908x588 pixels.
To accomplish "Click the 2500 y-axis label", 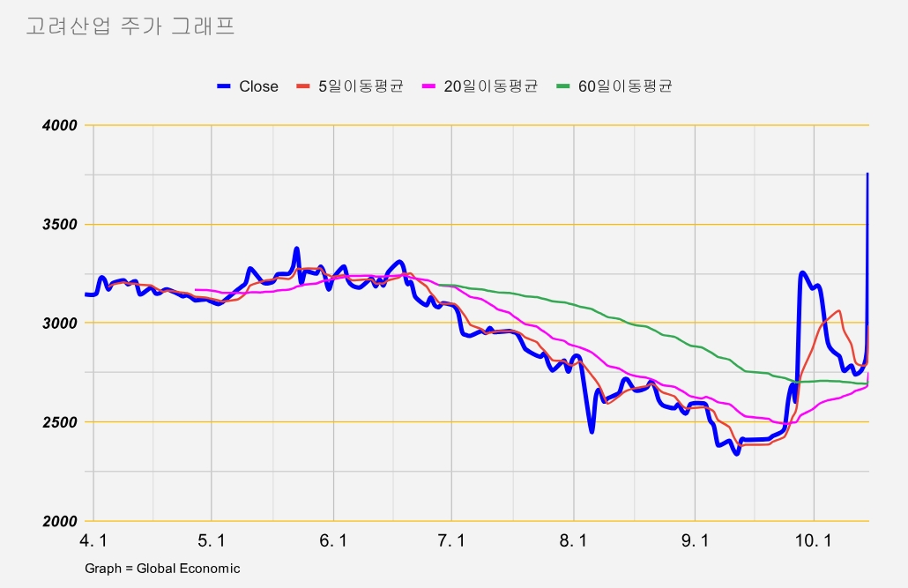I will [x=60, y=423].
